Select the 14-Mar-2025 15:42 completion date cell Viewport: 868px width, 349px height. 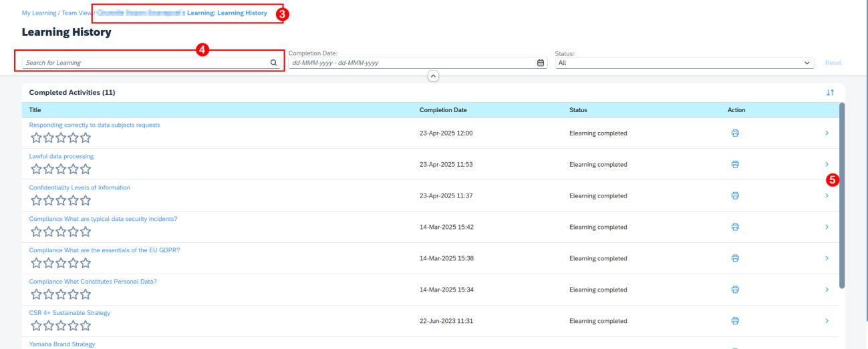click(x=445, y=227)
